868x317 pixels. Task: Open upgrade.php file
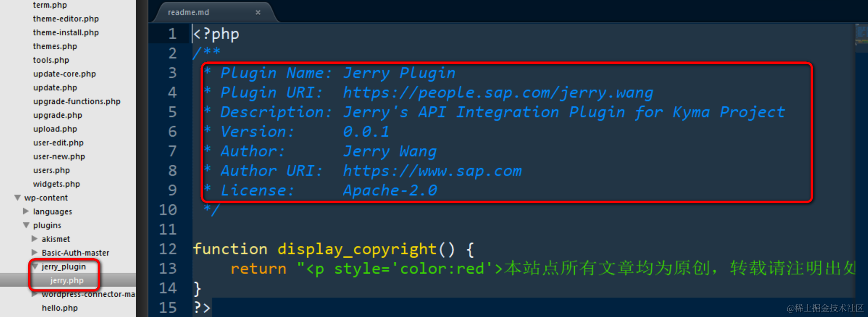57,115
